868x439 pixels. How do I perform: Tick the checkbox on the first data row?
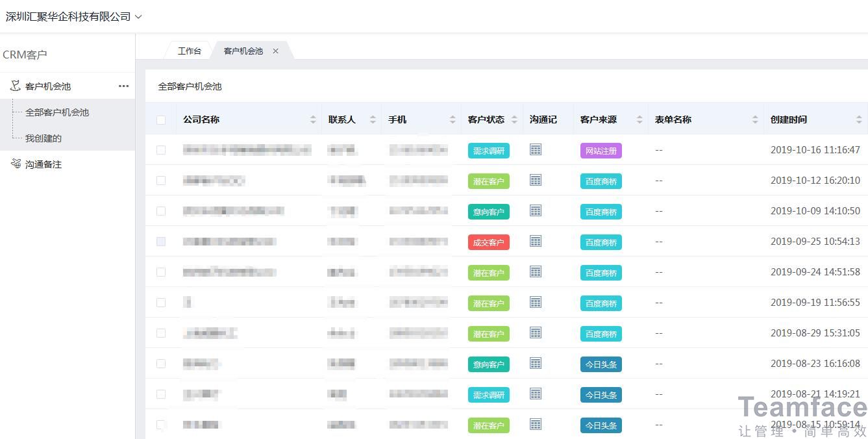tap(160, 149)
